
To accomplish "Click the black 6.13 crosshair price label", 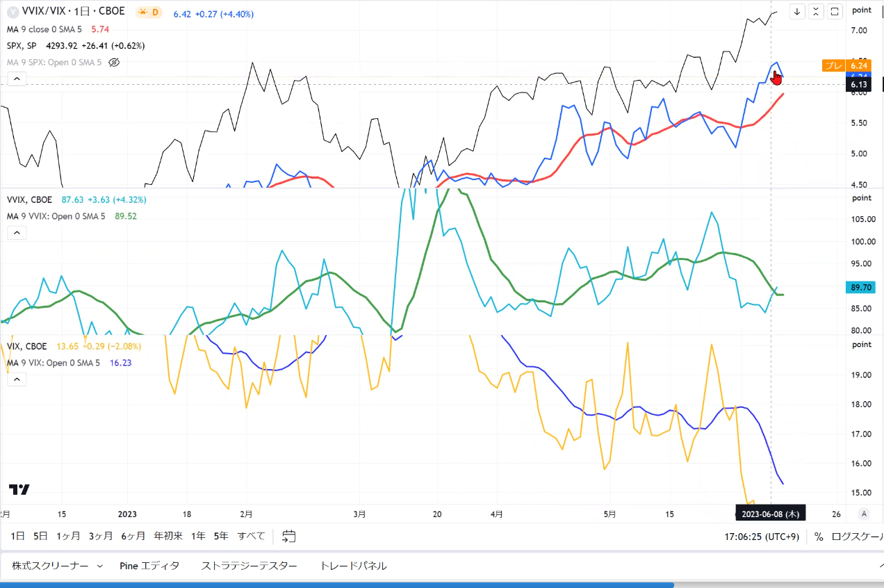I will pyautogui.click(x=858, y=84).
